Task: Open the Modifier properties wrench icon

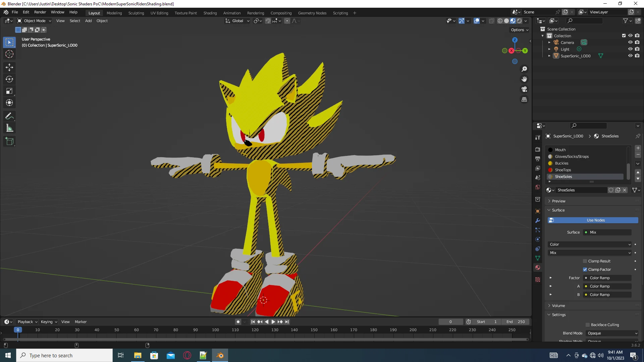Action: 537,220
